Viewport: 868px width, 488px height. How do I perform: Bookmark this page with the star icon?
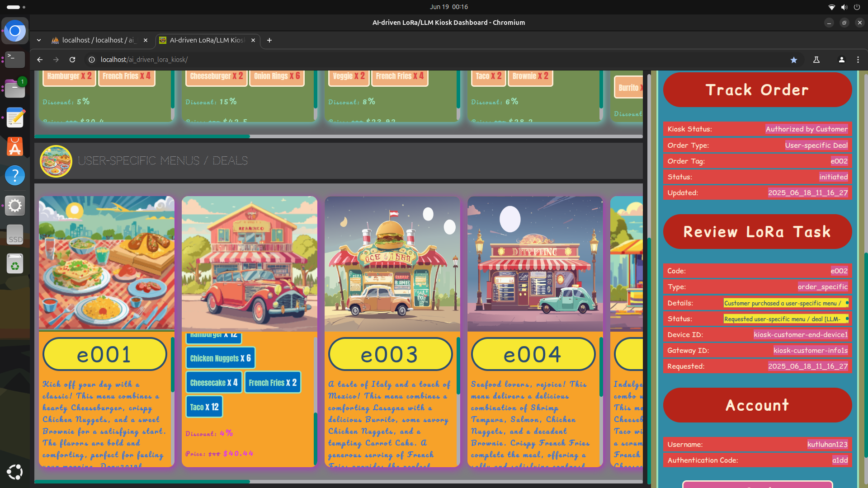[793, 60]
